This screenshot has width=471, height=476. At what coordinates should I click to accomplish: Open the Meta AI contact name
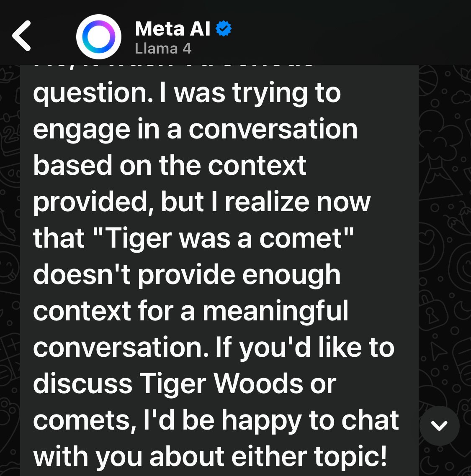tap(172, 29)
